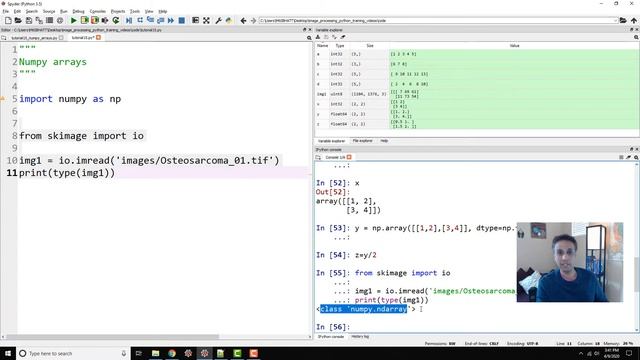Run cell and advance toolbar icon
640x360 pixels.
point(95,20)
